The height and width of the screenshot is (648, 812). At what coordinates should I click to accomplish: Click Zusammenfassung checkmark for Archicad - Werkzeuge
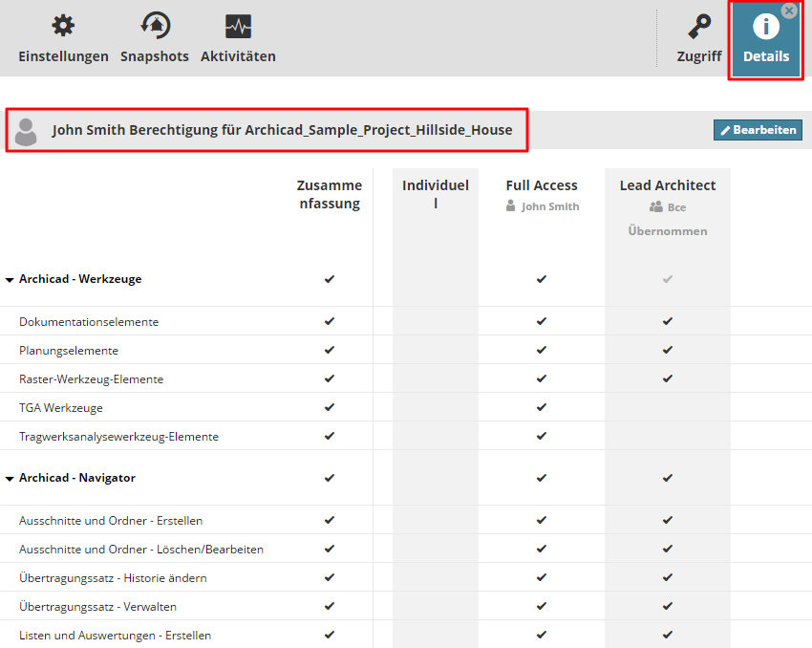(x=330, y=279)
